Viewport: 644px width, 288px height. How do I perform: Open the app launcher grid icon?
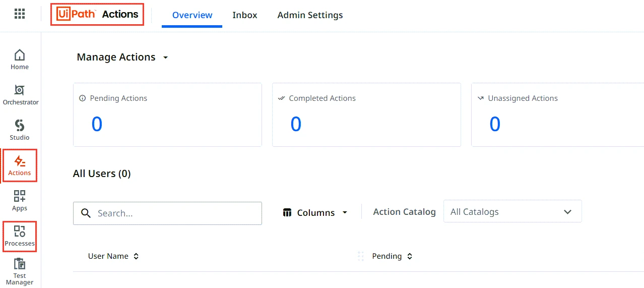pyautogui.click(x=20, y=14)
